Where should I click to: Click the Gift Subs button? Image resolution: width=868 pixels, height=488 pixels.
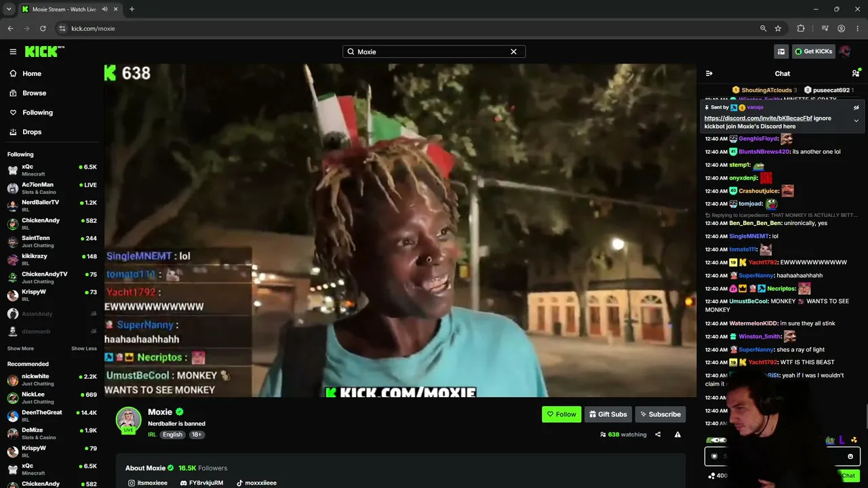click(x=608, y=414)
